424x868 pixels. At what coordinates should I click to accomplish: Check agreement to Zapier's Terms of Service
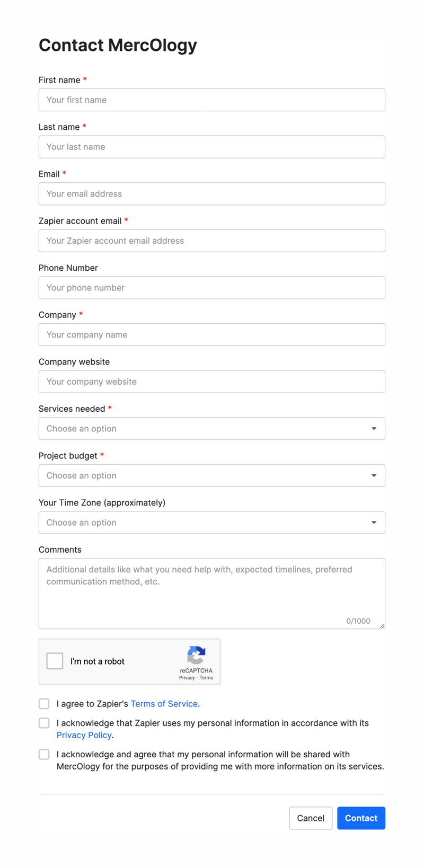tap(44, 704)
